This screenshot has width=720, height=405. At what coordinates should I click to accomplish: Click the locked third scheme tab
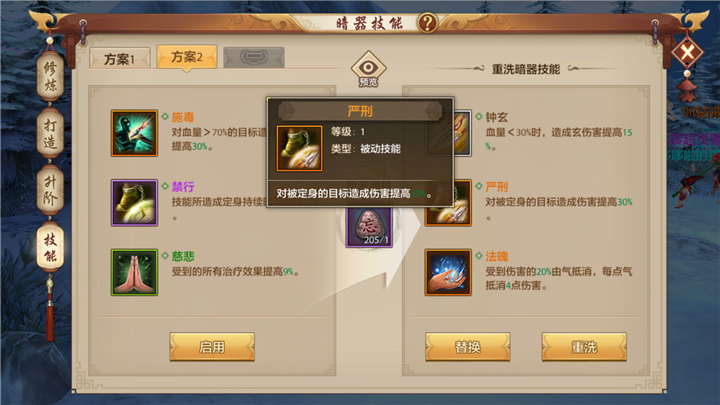pyautogui.click(x=254, y=58)
